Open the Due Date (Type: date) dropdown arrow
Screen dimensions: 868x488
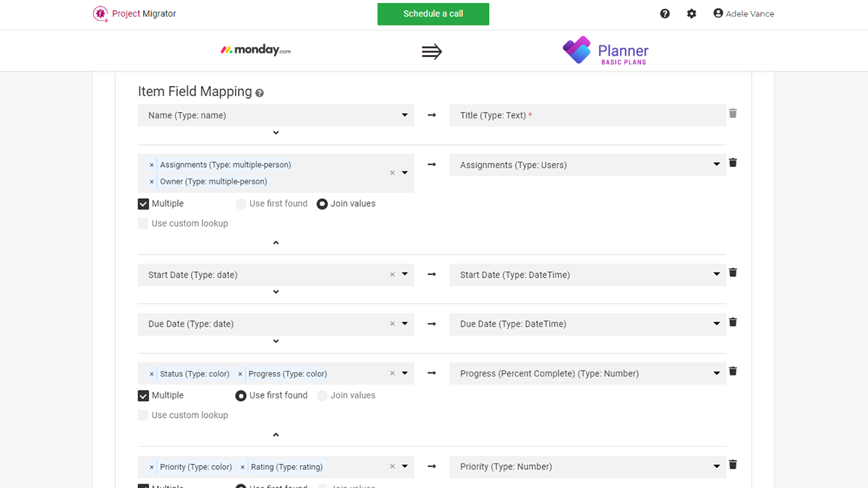pos(405,324)
